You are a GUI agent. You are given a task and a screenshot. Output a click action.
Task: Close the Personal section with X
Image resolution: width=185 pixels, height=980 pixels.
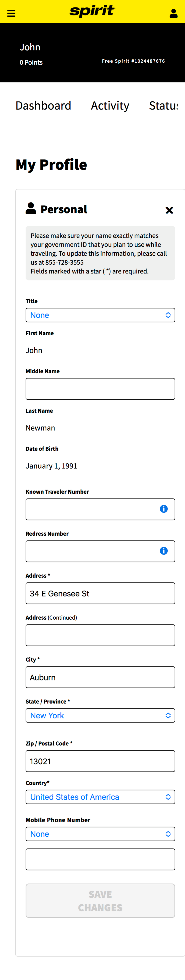click(x=169, y=210)
